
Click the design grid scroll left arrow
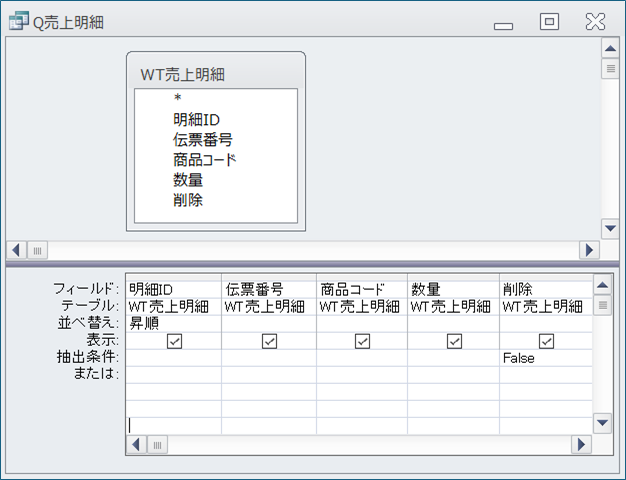136,444
